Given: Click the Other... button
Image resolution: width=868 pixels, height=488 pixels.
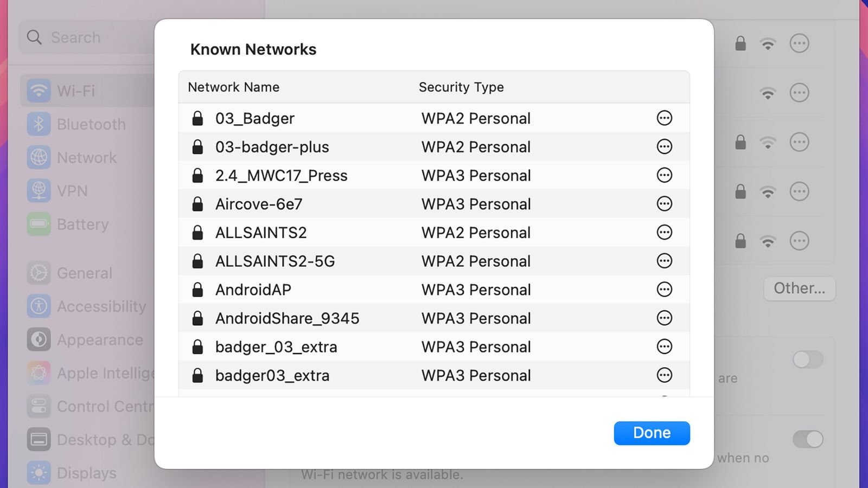Looking at the screenshot, I should pos(799,288).
